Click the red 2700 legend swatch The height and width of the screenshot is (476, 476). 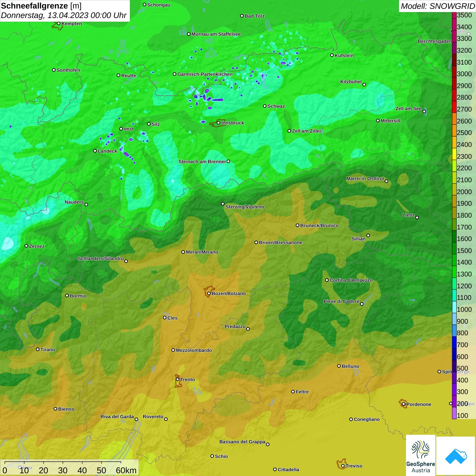tap(454, 107)
